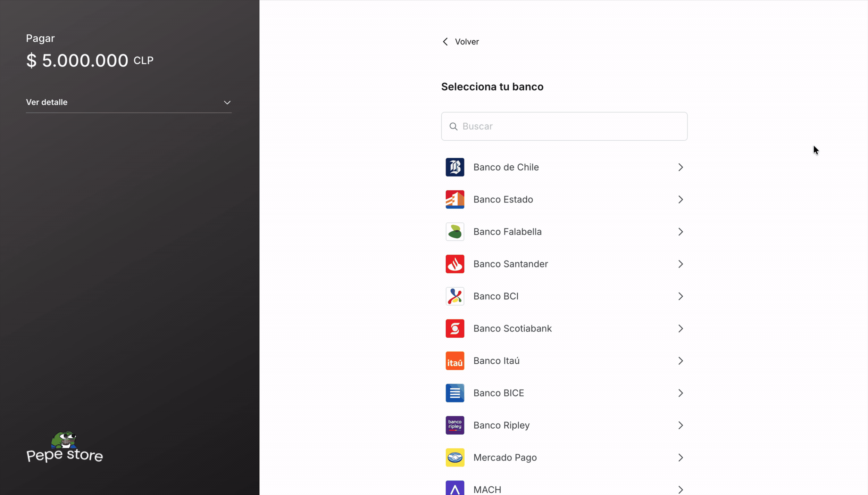Open Banco Santander row chevron
Viewport: 868px width, 495px height.
(681, 264)
